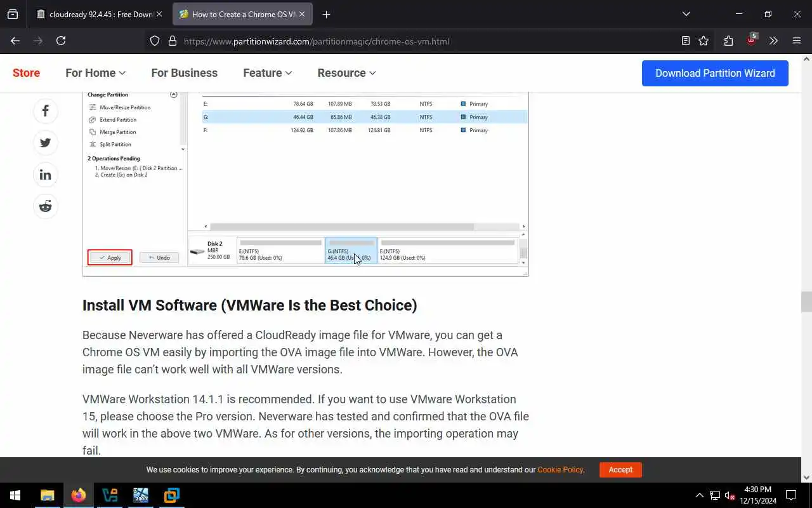Open a new browser tab
This screenshot has width=812, height=508.
(x=326, y=14)
